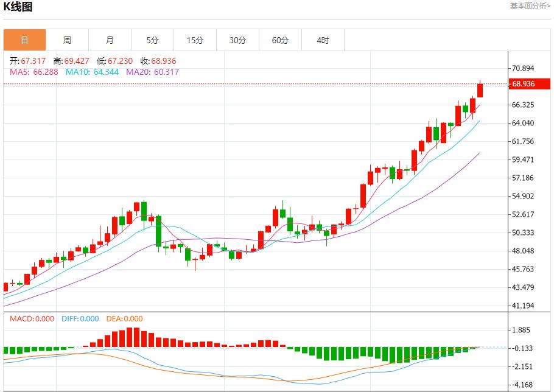Select the 15分 interval tab
This screenshot has height=392, width=554.
(195, 40)
